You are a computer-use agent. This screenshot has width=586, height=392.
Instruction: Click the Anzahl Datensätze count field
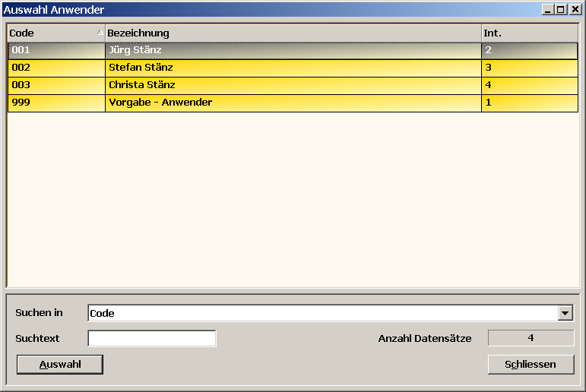531,338
